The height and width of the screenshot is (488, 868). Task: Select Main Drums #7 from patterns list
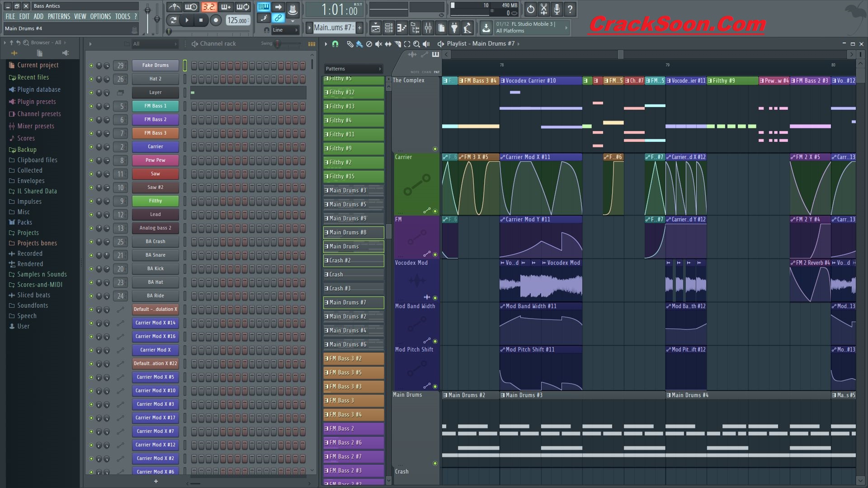[x=351, y=302]
